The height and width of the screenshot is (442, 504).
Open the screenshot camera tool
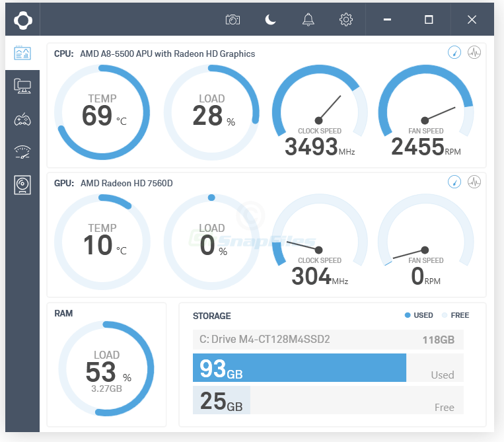pyautogui.click(x=233, y=20)
